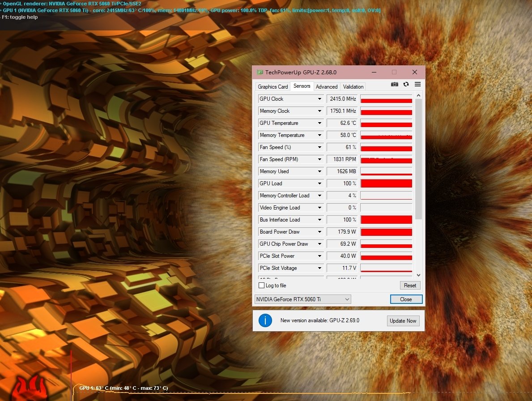Open the Fan Speed (RPM) dropdown

point(319,159)
